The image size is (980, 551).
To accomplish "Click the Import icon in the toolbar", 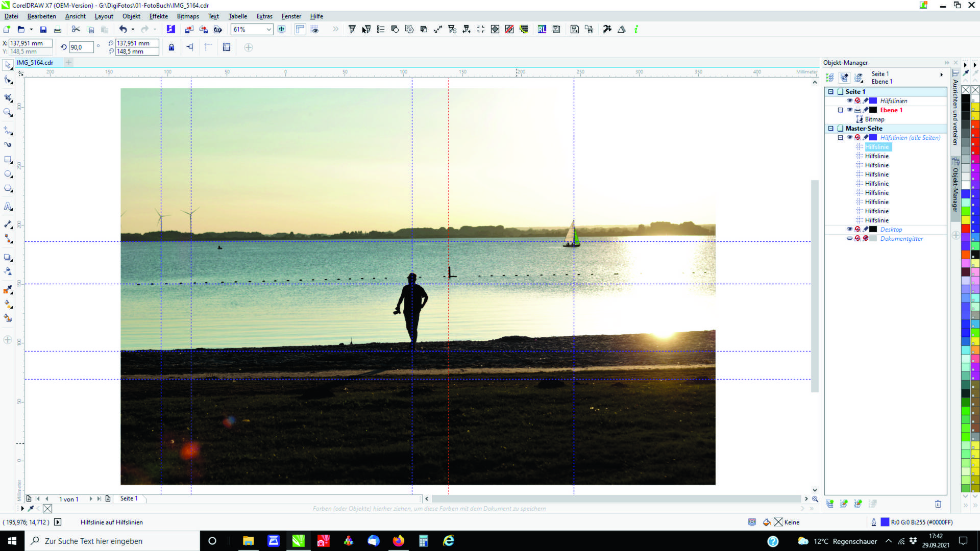I will click(x=189, y=30).
